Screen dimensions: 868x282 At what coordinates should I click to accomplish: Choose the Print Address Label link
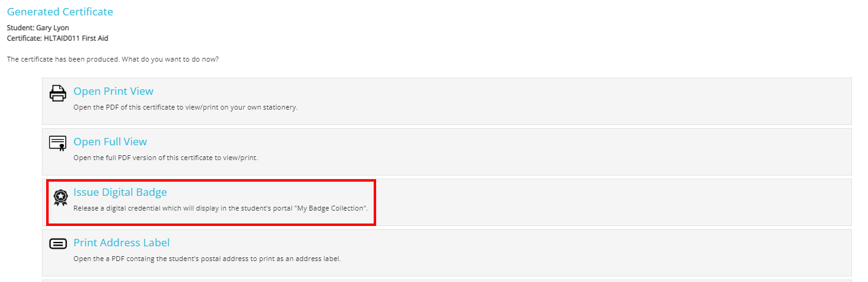pos(121,243)
